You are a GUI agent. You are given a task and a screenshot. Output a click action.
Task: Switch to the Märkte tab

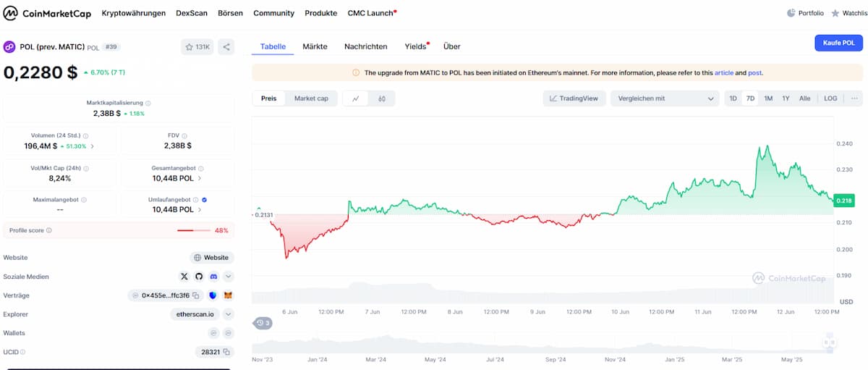(x=315, y=46)
